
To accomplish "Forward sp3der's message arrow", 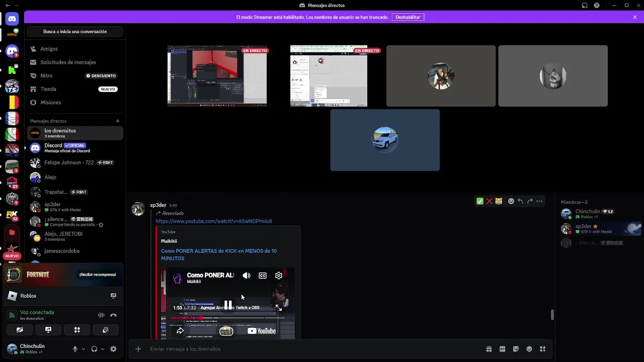I will coord(530,201).
